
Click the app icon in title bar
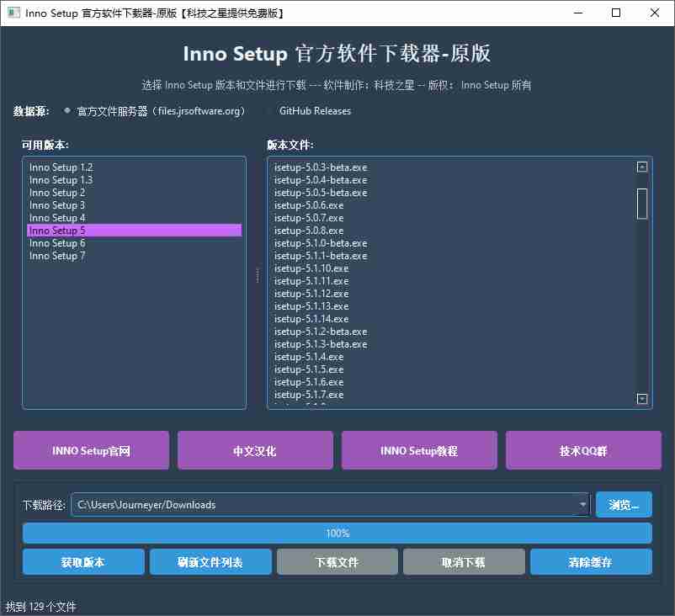coord(13,13)
